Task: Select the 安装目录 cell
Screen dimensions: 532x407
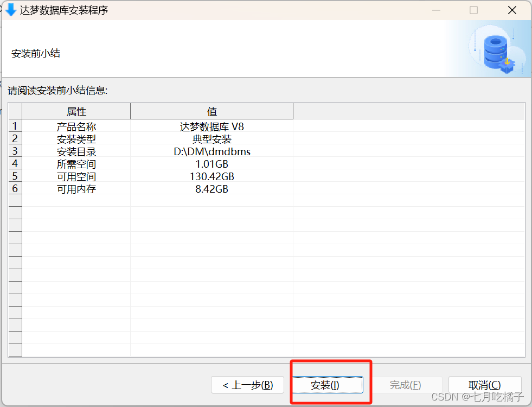Action: click(76, 152)
